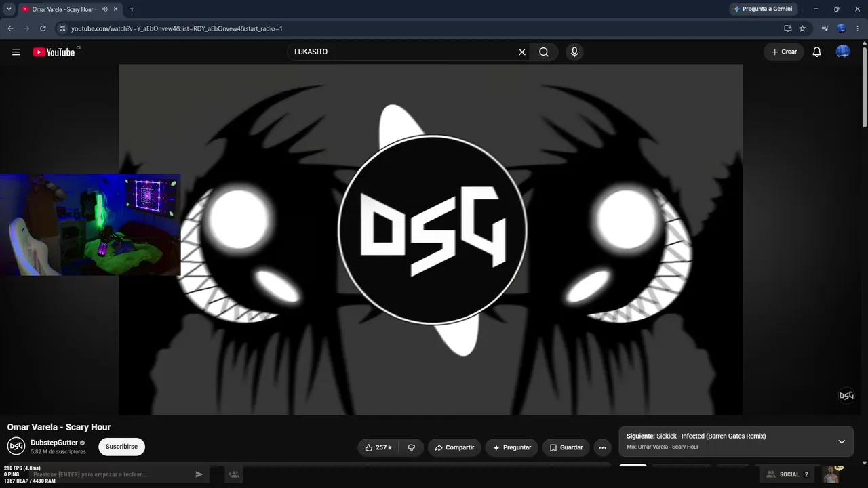Open the YouTube guide hamburger menu

[16, 52]
